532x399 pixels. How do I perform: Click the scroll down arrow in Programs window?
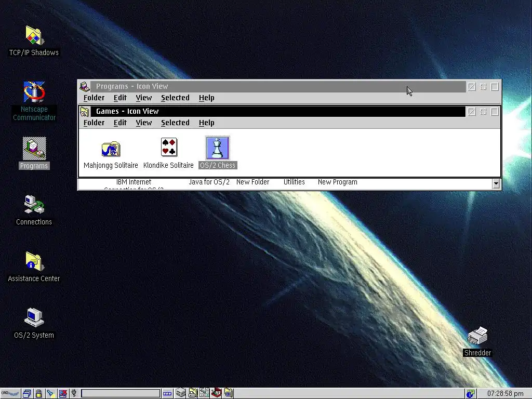tap(496, 183)
